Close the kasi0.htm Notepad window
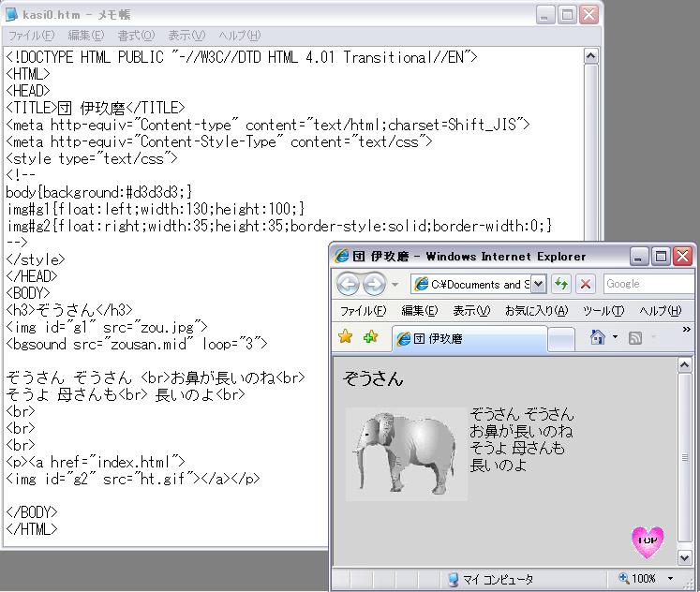The height and width of the screenshot is (592, 700). click(588, 15)
